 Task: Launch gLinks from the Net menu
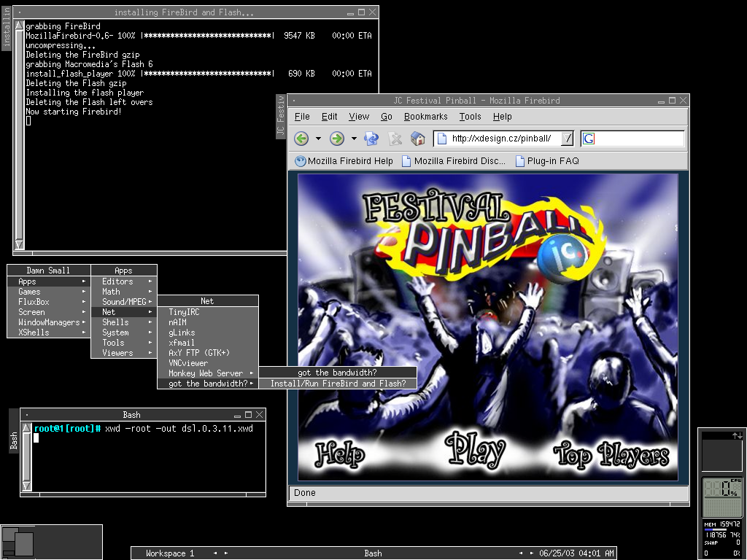point(208,332)
